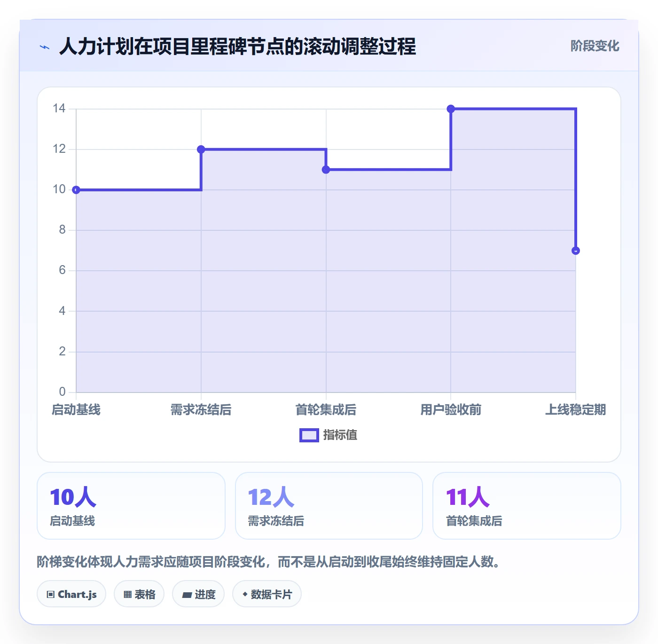
Task: Click the 上线稳定期 x-axis label
Action: point(576,410)
